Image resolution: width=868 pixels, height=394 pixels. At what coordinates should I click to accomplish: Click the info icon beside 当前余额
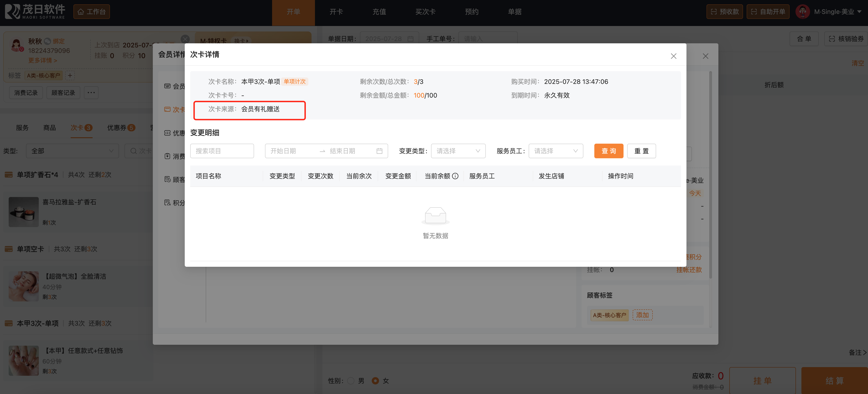[x=455, y=176]
